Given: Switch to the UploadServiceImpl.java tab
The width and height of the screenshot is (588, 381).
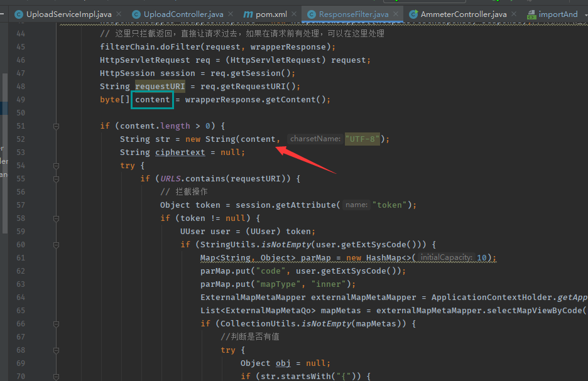Looking at the screenshot, I should tap(68, 14).
